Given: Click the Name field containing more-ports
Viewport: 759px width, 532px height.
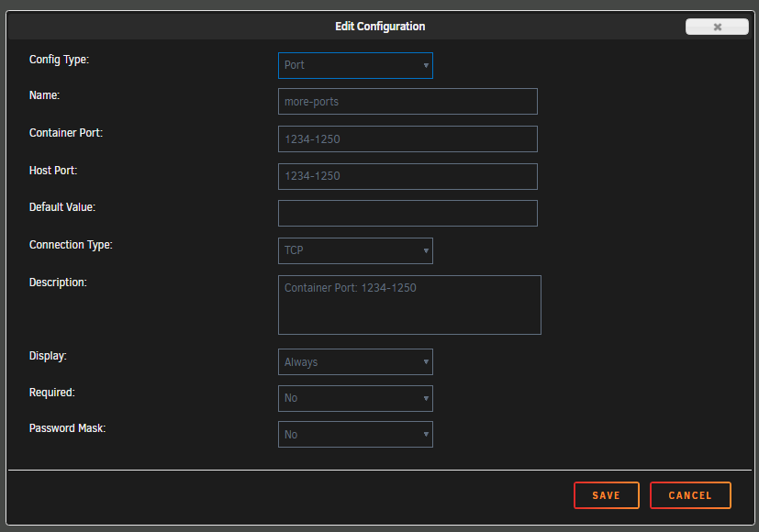Looking at the screenshot, I should click(x=407, y=102).
